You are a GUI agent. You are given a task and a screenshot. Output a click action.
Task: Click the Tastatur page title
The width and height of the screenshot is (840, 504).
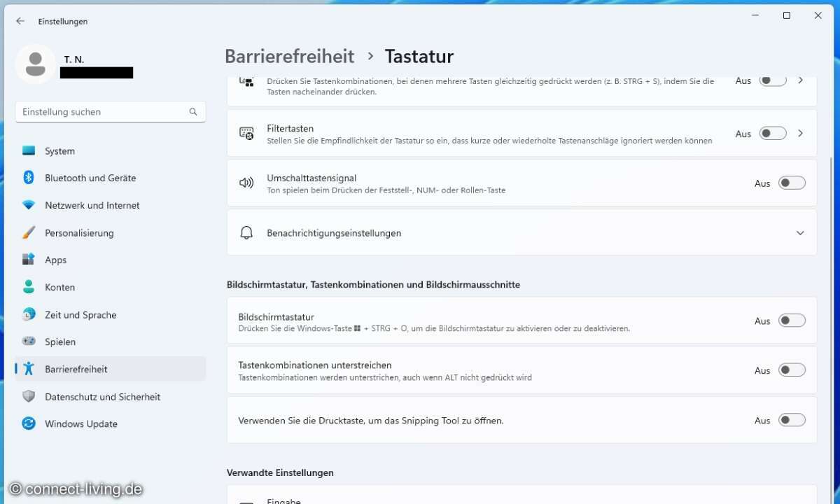click(419, 56)
